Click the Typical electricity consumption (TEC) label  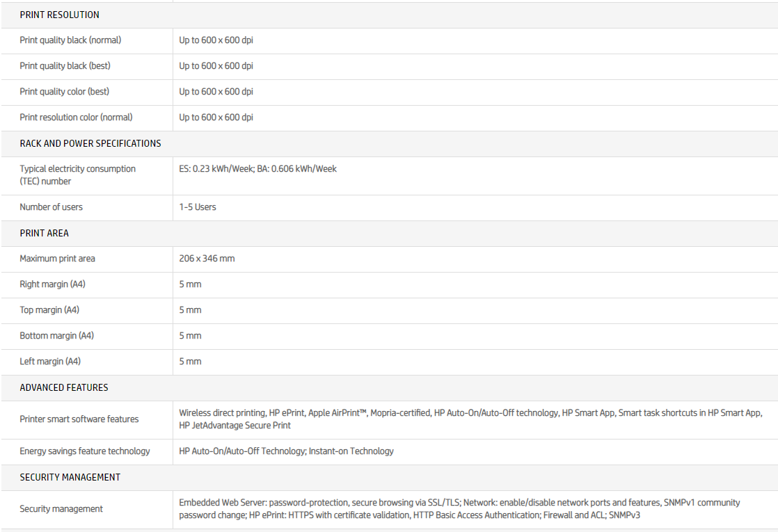pos(77,175)
